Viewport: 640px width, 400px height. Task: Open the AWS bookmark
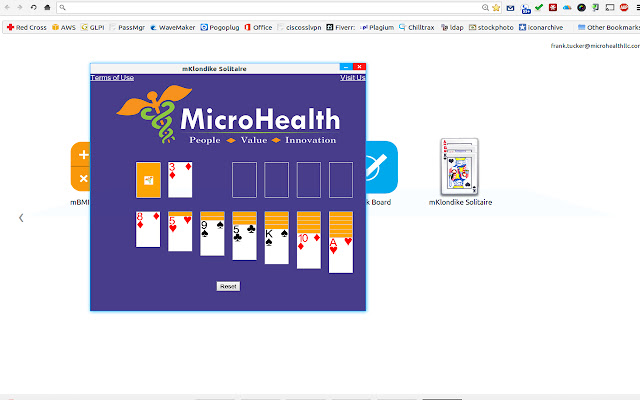(64, 27)
